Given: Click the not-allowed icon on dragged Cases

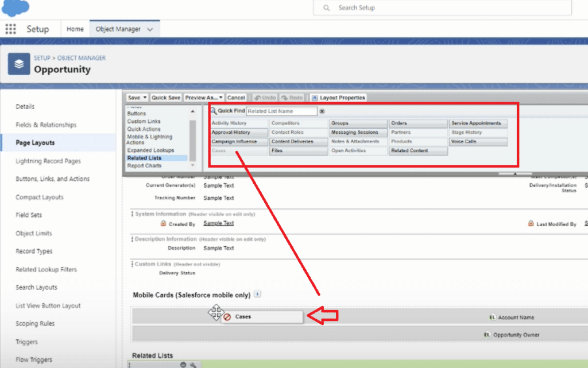Looking at the screenshot, I should [x=227, y=317].
